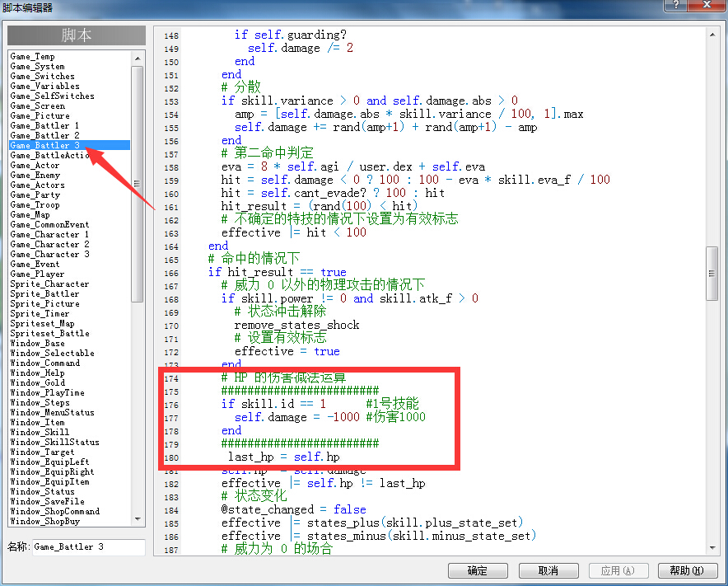Select Game_Enemy script
Screen dimensions: 728x586
[35, 176]
